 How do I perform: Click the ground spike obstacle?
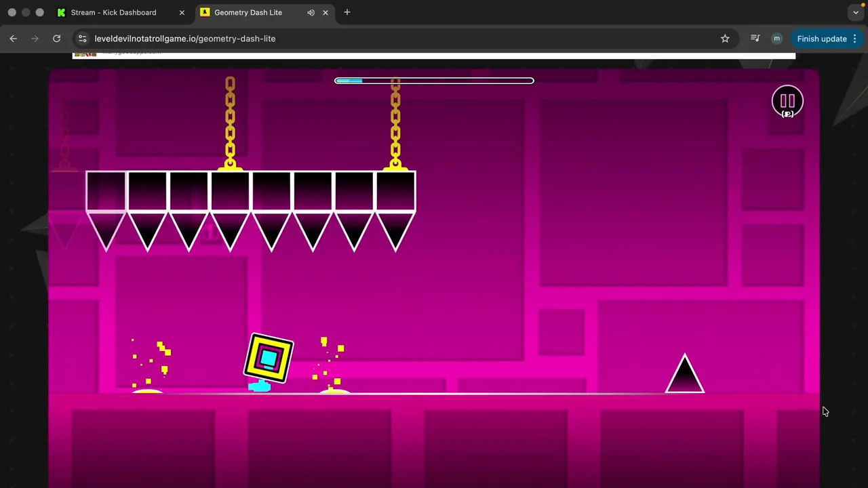[x=685, y=373]
